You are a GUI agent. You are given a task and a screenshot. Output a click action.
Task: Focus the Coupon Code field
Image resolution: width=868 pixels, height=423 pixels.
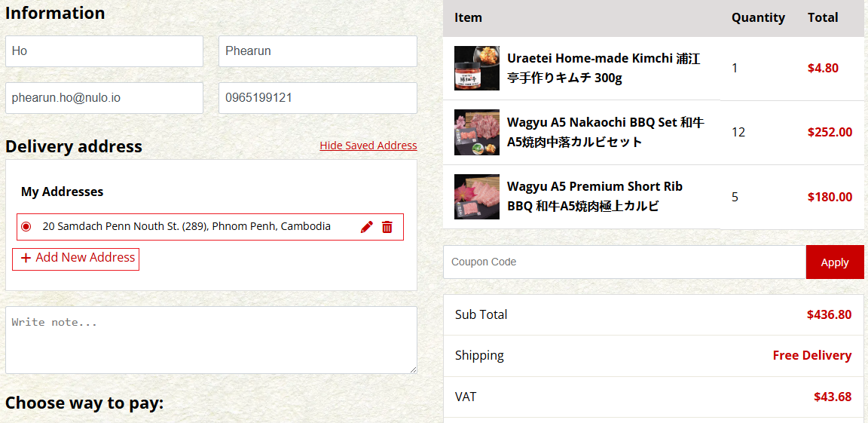click(x=625, y=262)
